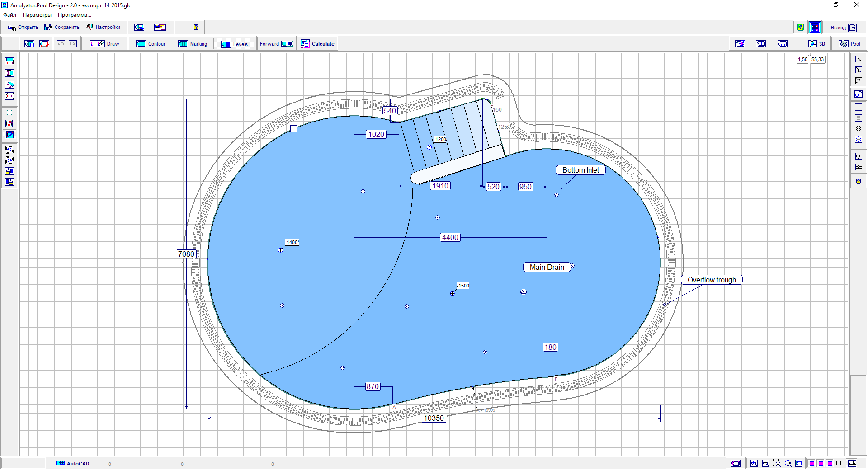Click the yellow help icon in right sidebar

[859, 181]
